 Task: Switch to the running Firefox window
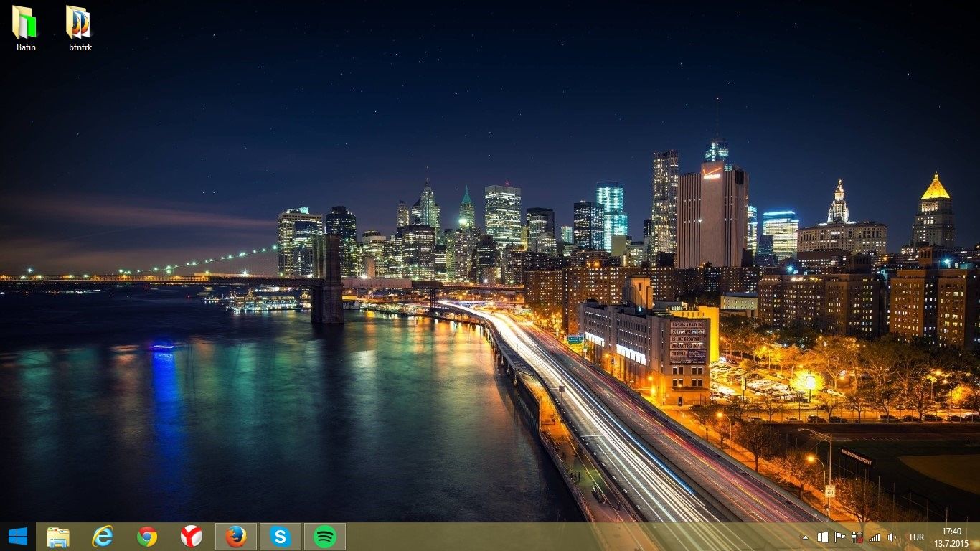[x=236, y=536]
